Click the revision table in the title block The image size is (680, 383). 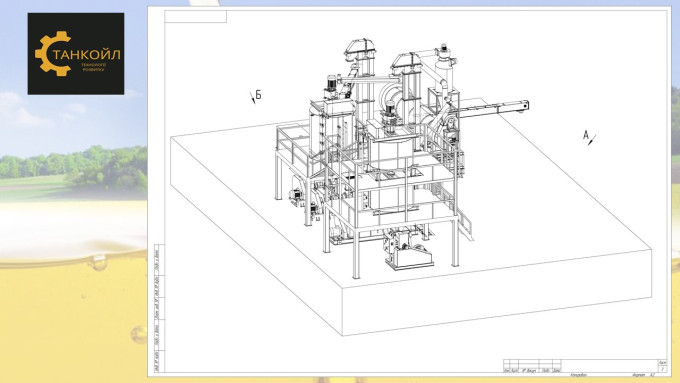pos(532,366)
